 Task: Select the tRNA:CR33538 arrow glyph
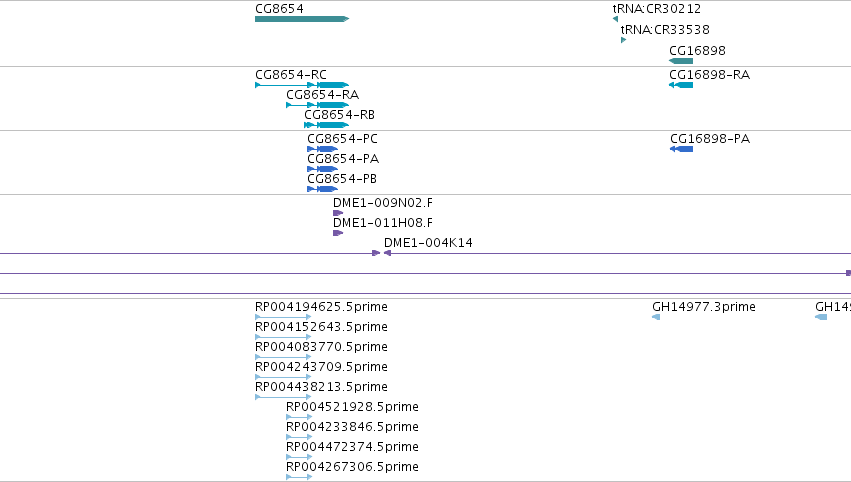click(x=624, y=40)
